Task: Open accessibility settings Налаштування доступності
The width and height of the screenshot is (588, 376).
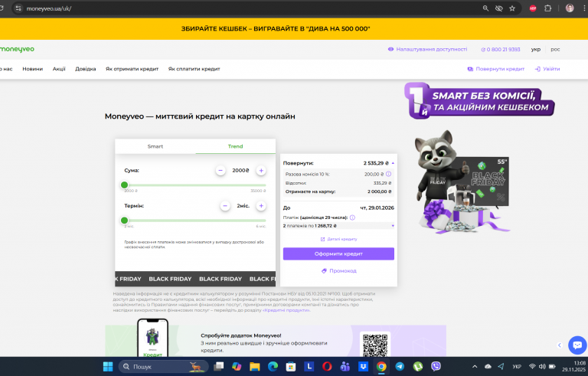Action: click(427, 49)
